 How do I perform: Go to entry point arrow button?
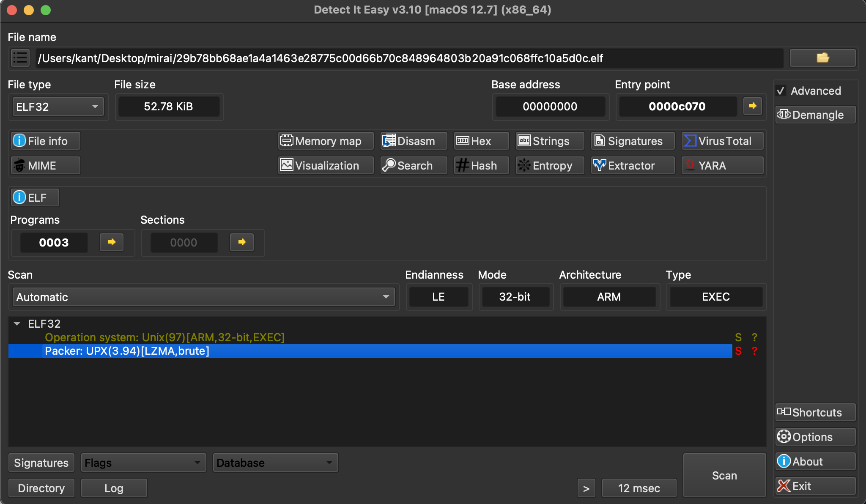(x=753, y=106)
